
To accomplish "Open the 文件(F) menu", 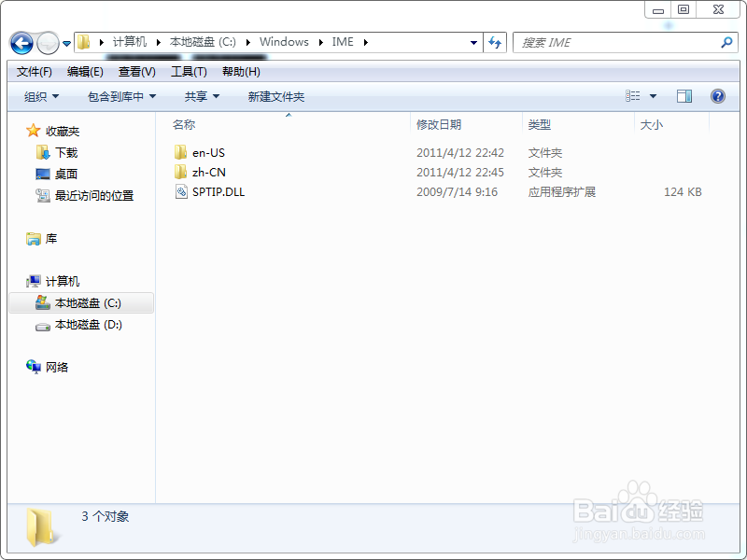I will click(x=35, y=72).
